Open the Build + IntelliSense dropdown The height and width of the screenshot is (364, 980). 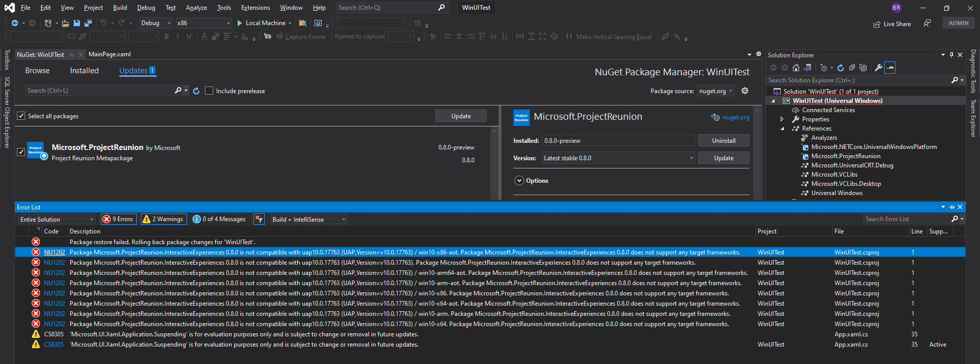309,219
